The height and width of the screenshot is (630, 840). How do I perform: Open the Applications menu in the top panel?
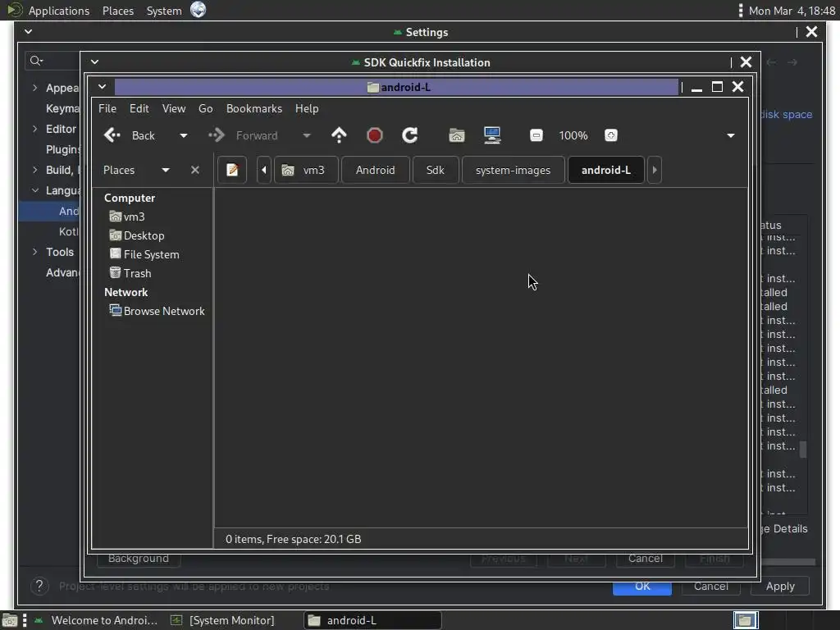[x=59, y=10]
